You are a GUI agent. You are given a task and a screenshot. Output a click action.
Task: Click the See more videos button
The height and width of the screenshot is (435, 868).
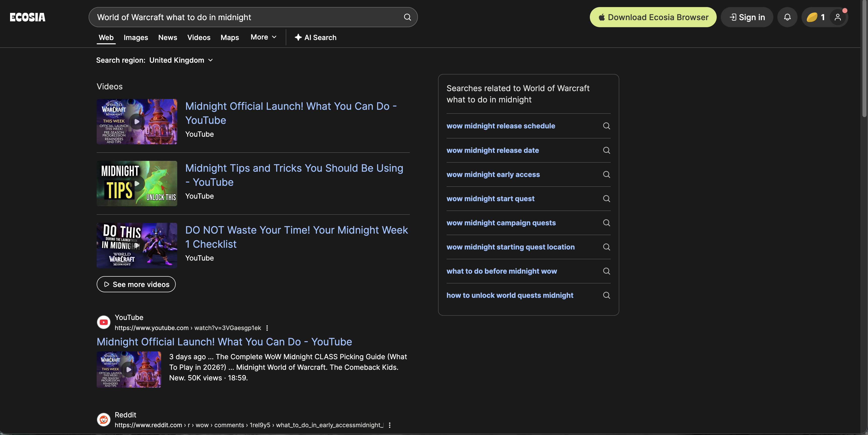tap(136, 284)
